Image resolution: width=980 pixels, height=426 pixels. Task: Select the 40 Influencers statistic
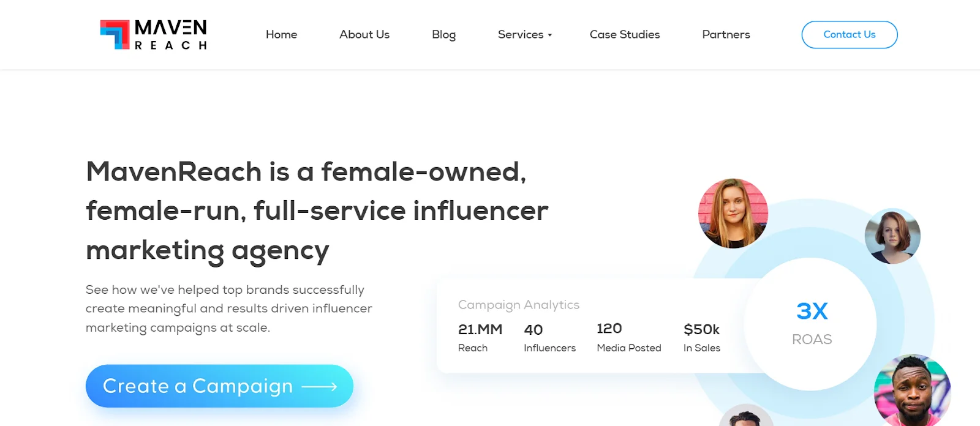tap(549, 337)
